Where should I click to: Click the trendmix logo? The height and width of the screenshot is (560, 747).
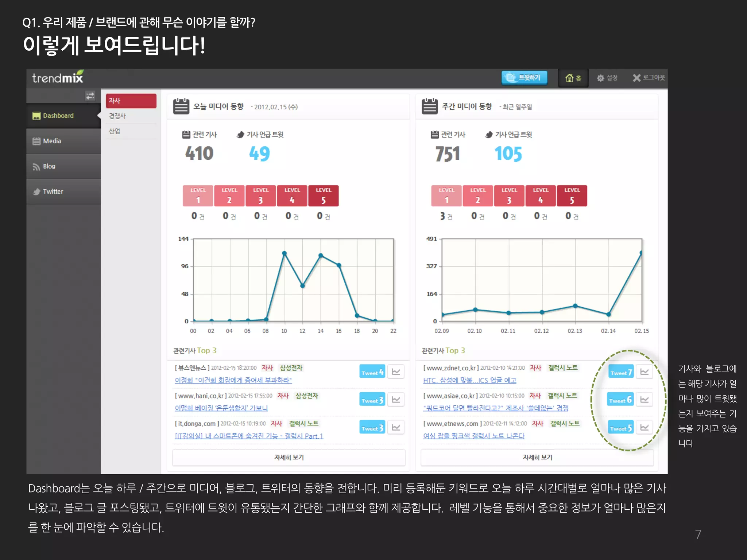point(58,77)
